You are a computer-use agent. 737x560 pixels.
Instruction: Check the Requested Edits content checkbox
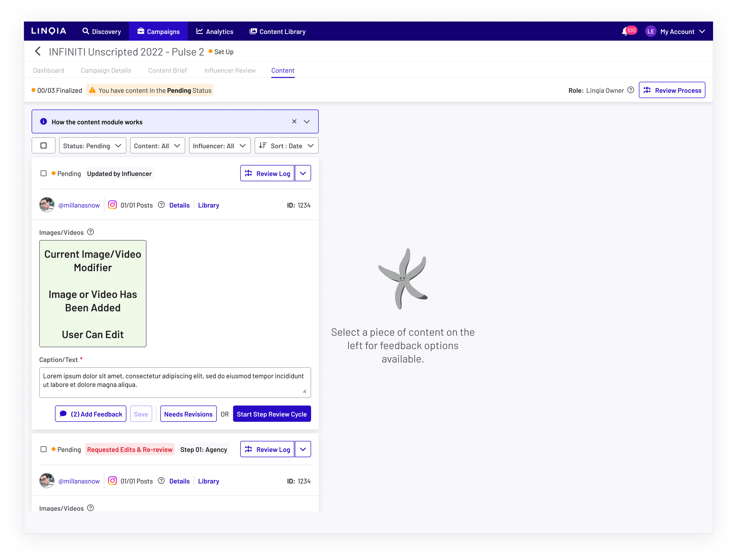click(43, 449)
